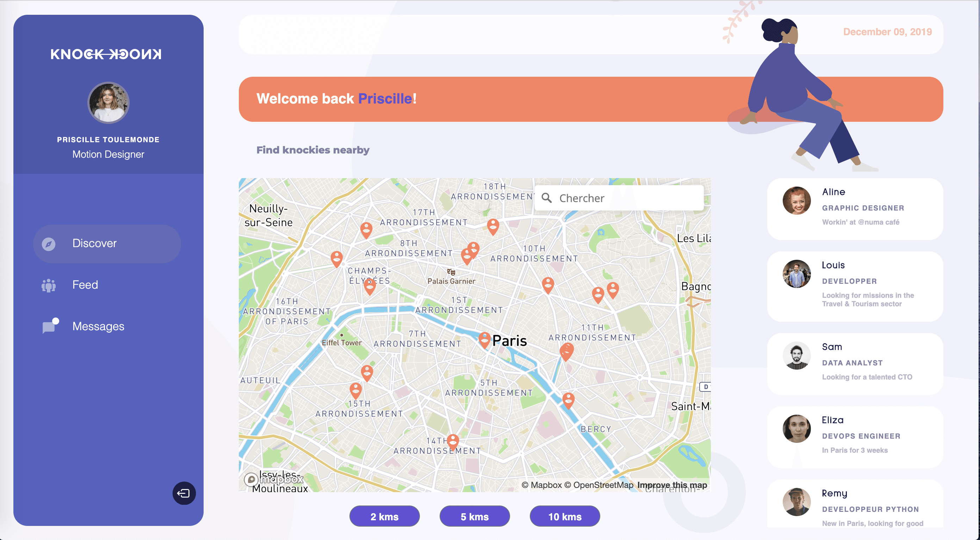This screenshot has width=980, height=540.
Task: Choose the 10 kms radius button
Action: pyautogui.click(x=565, y=516)
